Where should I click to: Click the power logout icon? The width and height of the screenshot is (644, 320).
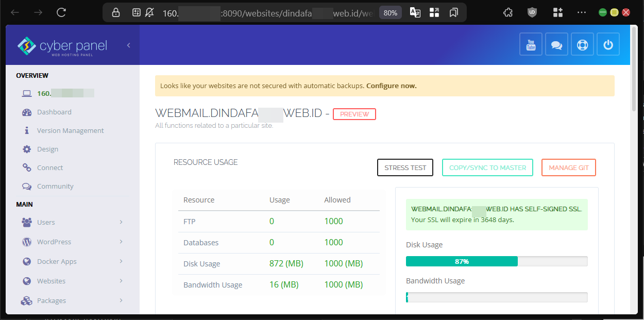pos(608,44)
